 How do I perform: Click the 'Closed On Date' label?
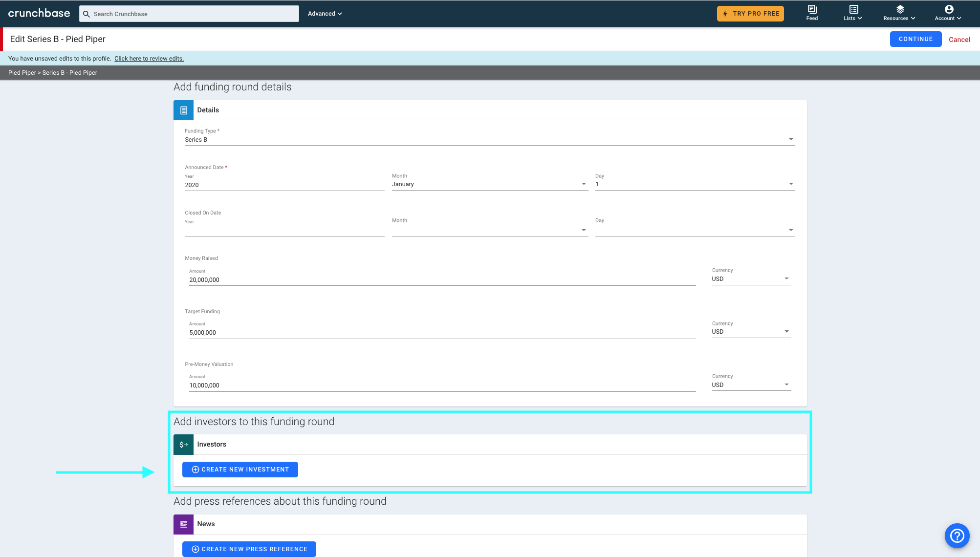tap(203, 213)
